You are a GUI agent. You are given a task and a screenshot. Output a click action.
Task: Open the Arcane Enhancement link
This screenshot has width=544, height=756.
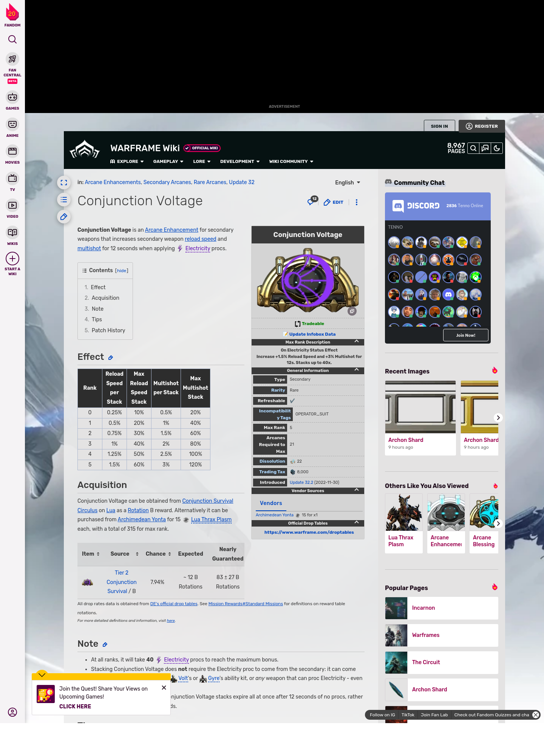[x=172, y=230]
